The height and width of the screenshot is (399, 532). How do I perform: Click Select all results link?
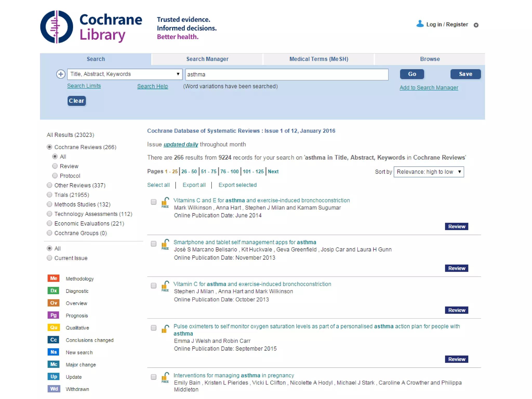[158, 185]
